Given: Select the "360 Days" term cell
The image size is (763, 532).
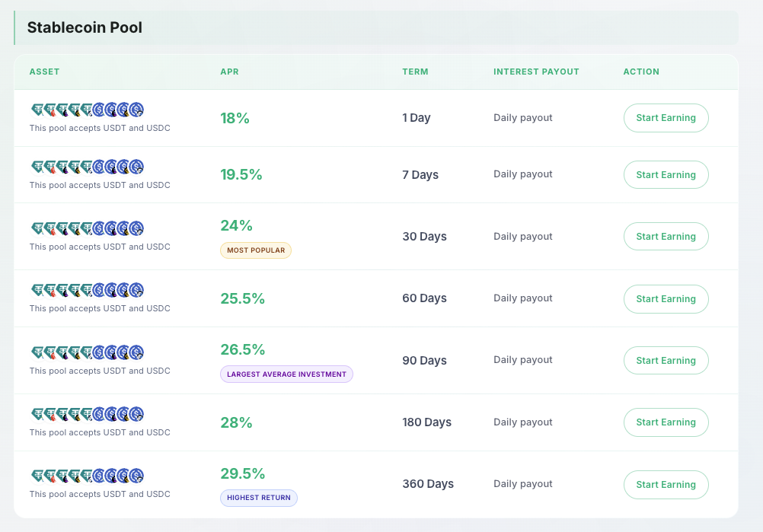Looking at the screenshot, I should tap(428, 484).
